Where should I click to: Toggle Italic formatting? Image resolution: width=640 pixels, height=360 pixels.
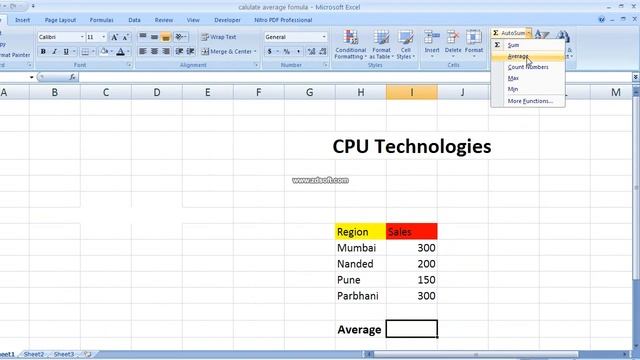(54, 51)
